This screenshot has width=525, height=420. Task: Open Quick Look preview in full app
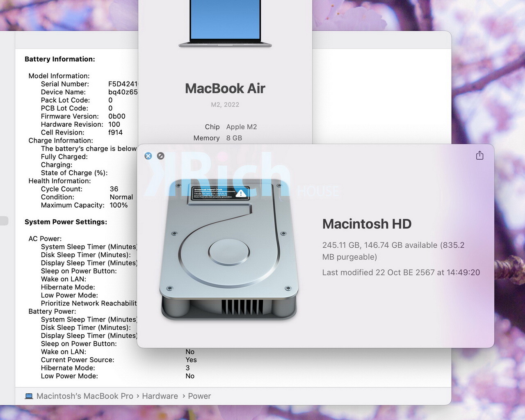point(161,156)
